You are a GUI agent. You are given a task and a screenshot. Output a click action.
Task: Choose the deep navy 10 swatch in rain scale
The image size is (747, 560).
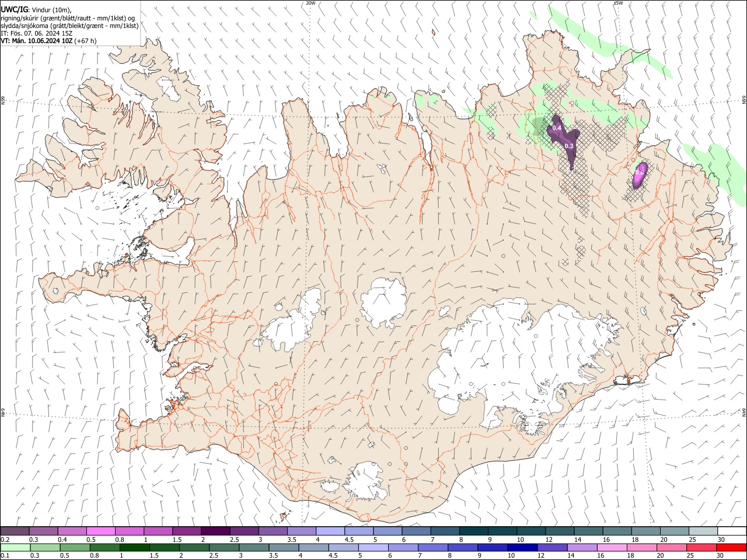click(x=522, y=547)
